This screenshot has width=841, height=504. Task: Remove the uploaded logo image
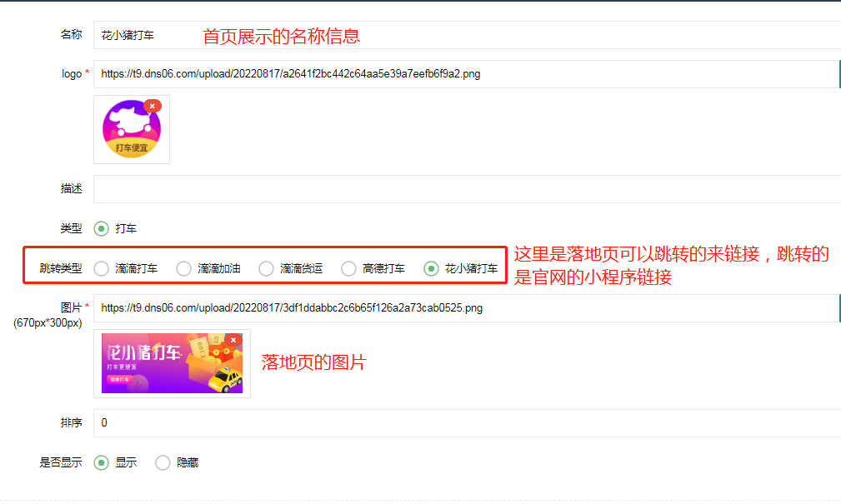coord(153,106)
